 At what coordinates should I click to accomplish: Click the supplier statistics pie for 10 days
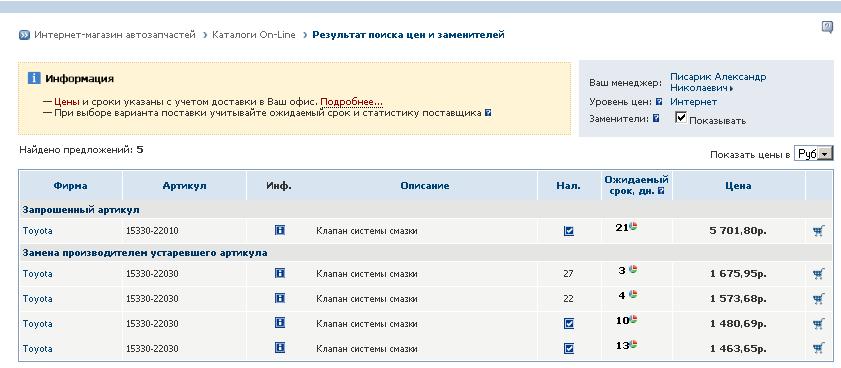tap(633, 319)
